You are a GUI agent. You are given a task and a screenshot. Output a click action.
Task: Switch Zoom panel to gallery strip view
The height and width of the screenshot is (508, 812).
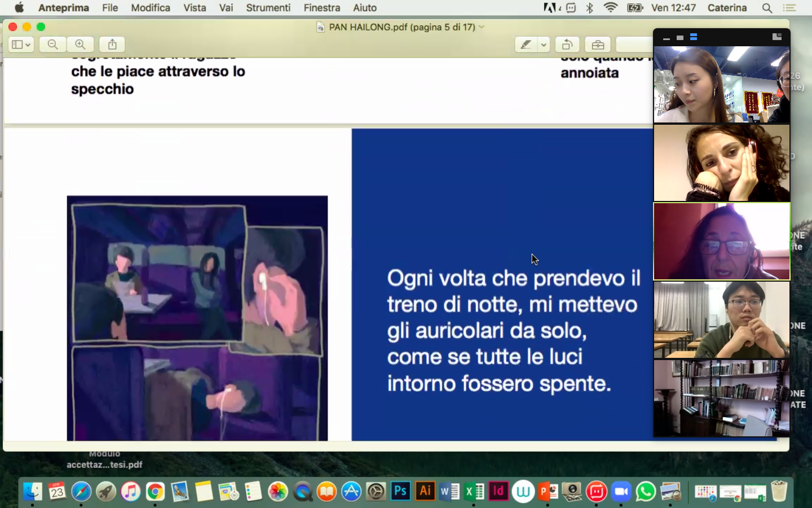click(x=694, y=37)
